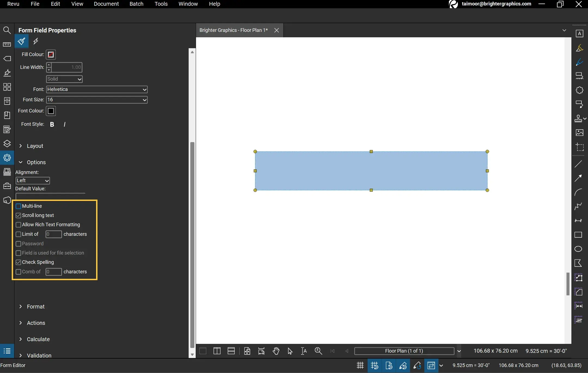Open the line style Solid dropdown

tap(64, 79)
